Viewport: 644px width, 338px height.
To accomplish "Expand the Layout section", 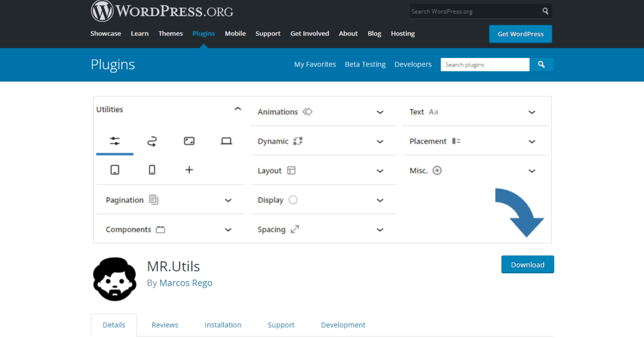I will click(x=380, y=171).
